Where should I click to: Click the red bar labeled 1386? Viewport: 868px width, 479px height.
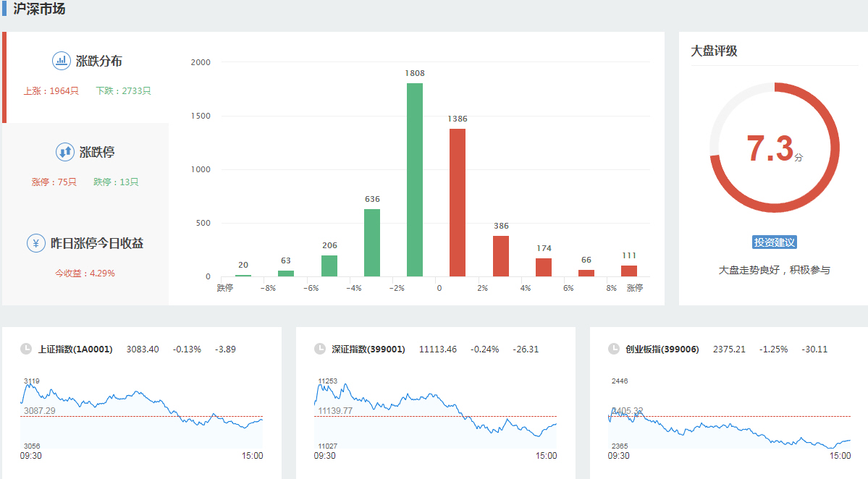458,203
